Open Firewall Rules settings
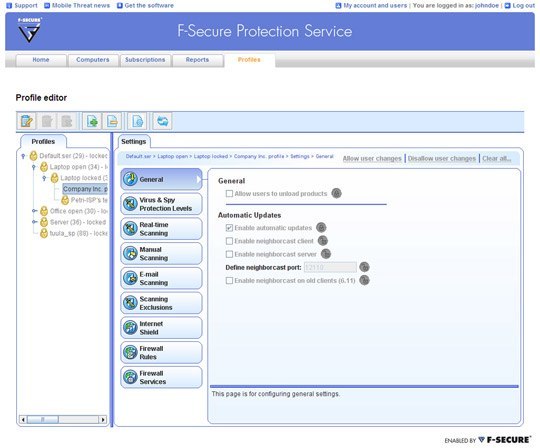 tap(161, 353)
